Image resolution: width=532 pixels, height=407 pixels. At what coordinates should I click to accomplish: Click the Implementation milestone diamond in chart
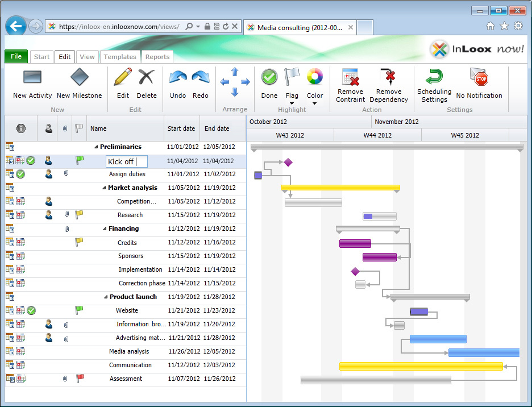click(355, 271)
